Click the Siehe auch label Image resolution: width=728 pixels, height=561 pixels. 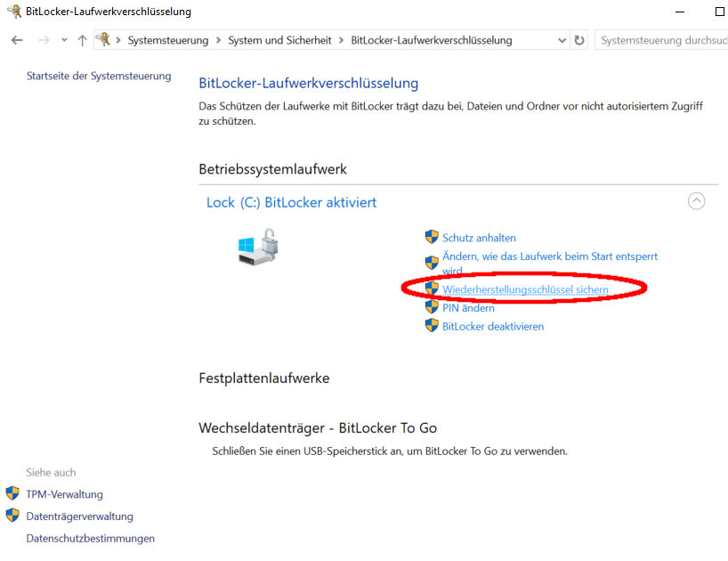pos(51,472)
